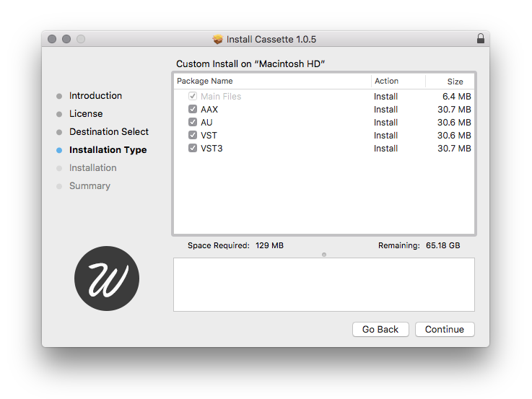Click the Package Name column header

(x=272, y=81)
